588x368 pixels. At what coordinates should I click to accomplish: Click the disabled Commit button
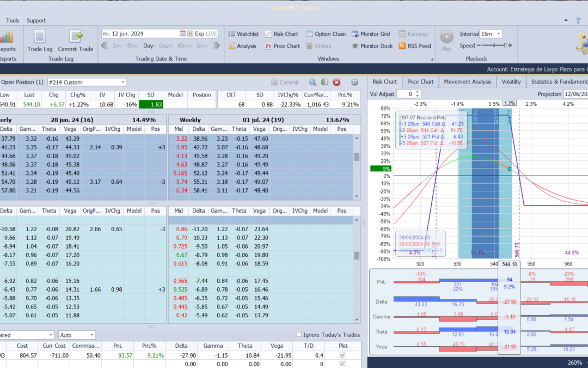285,82
